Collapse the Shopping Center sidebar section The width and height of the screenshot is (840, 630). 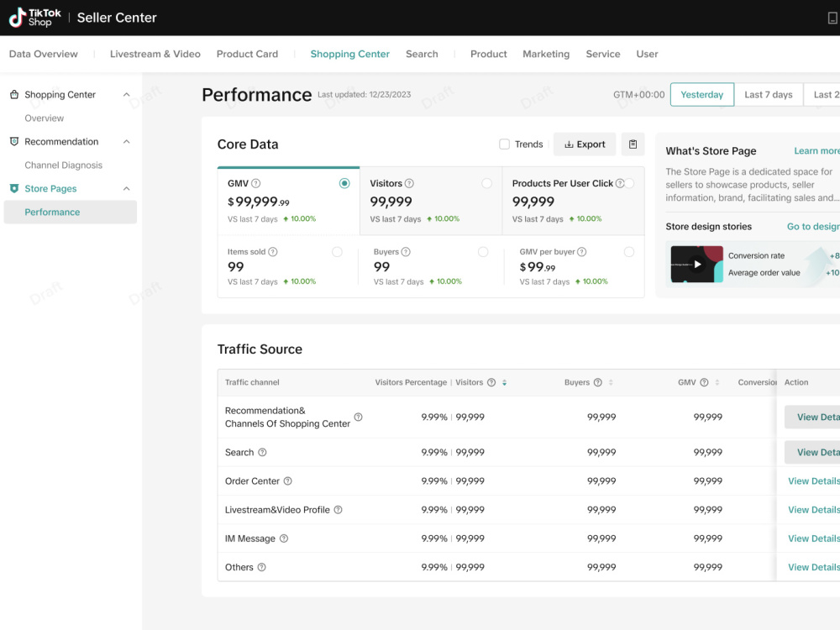[x=127, y=95]
